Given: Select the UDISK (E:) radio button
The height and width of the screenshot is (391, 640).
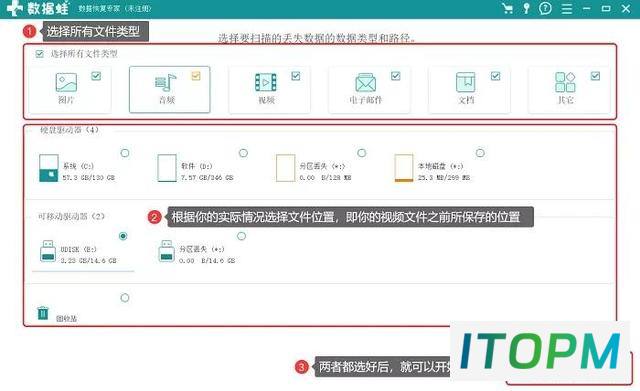Looking at the screenshot, I should click(x=123, y=236).
